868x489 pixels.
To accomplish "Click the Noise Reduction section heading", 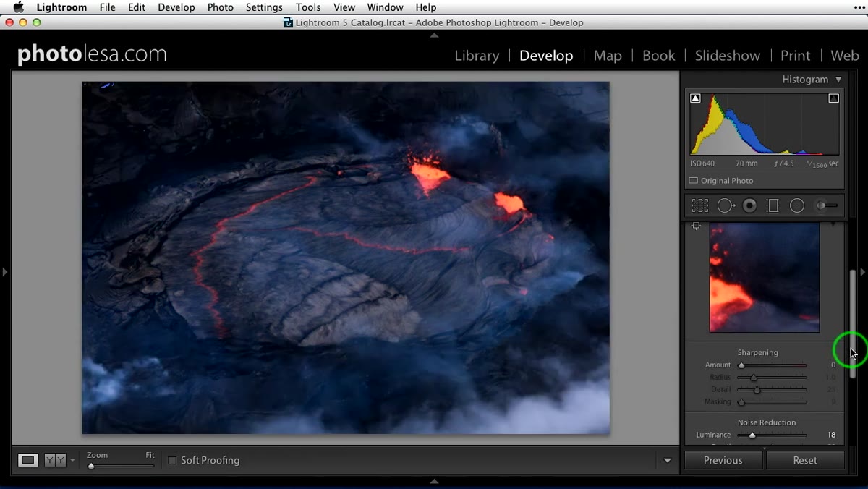I will click(767, 422).
